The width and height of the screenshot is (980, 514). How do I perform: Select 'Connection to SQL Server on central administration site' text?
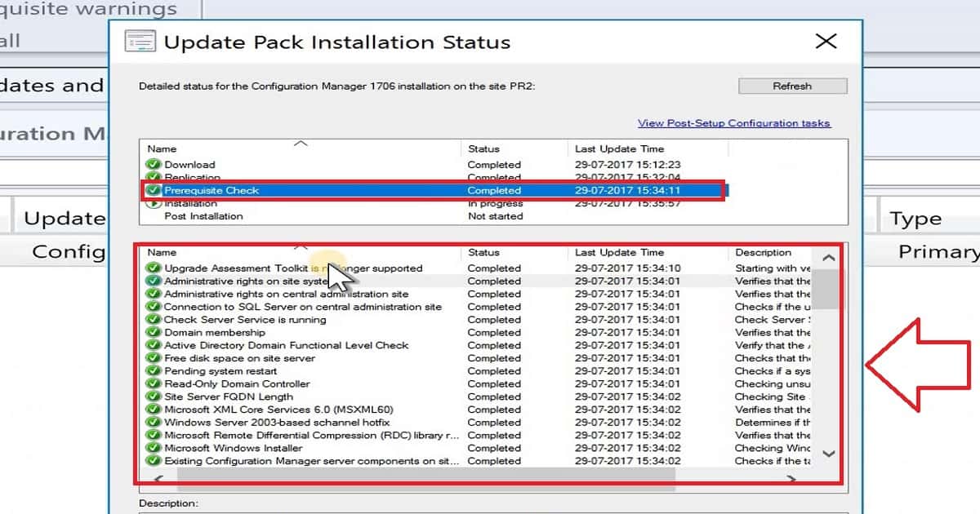click(302, 307)
